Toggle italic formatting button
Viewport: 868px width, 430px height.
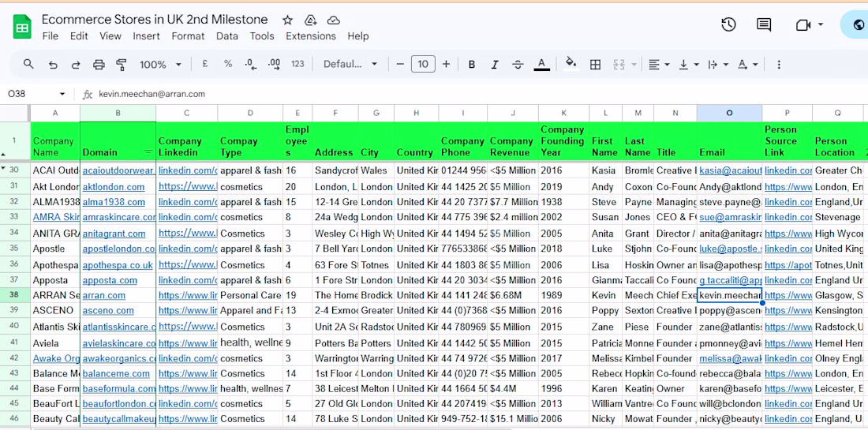point(495,64)
